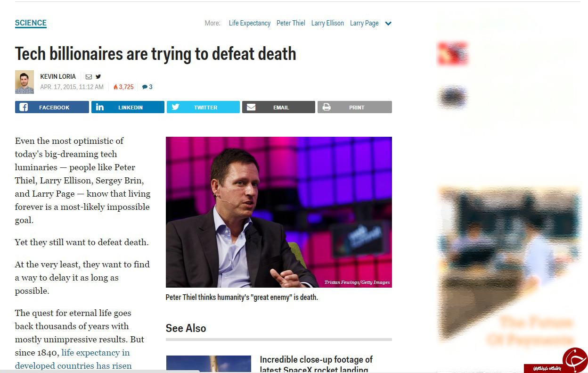
Task: Open the SCIENCE section link
Action: coord(31,23)
